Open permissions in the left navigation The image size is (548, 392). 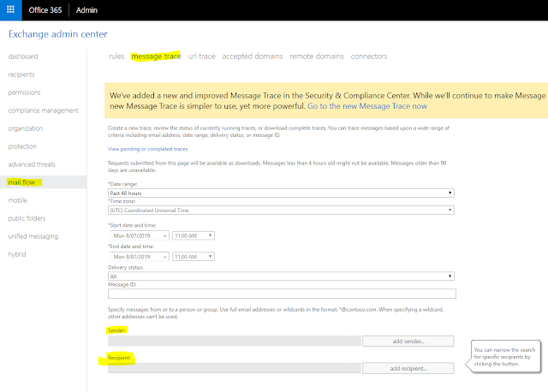(x=25, y=92)
